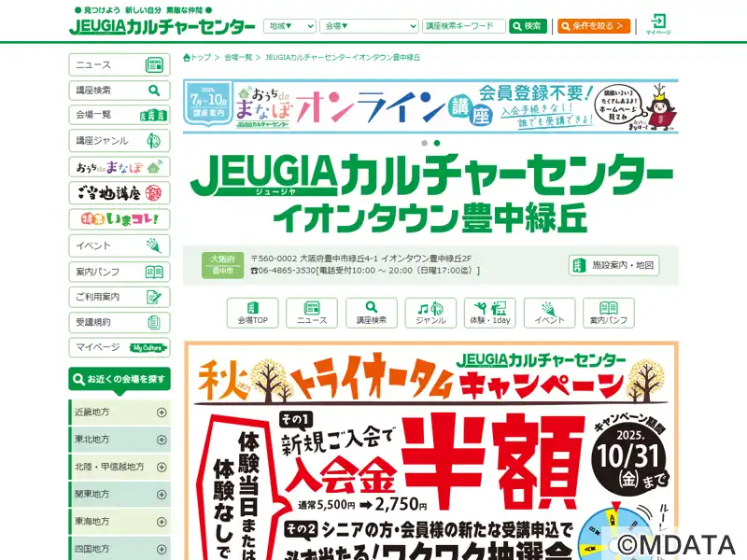Open ご利用案内 in the left sidebar

120,297
